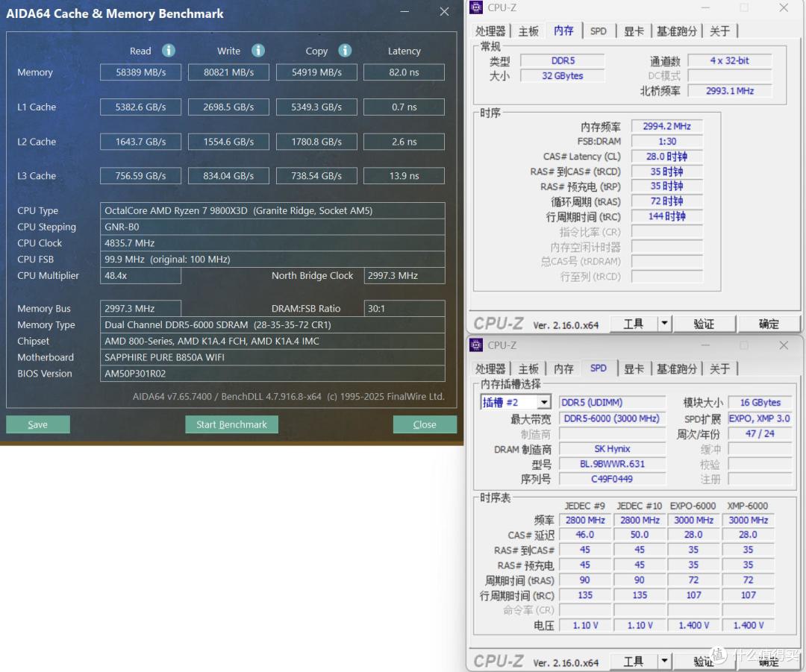Minimize the AIDA64 benchmark window
Image resolution: width=806 pixels, height=672 pixels.
405,11
